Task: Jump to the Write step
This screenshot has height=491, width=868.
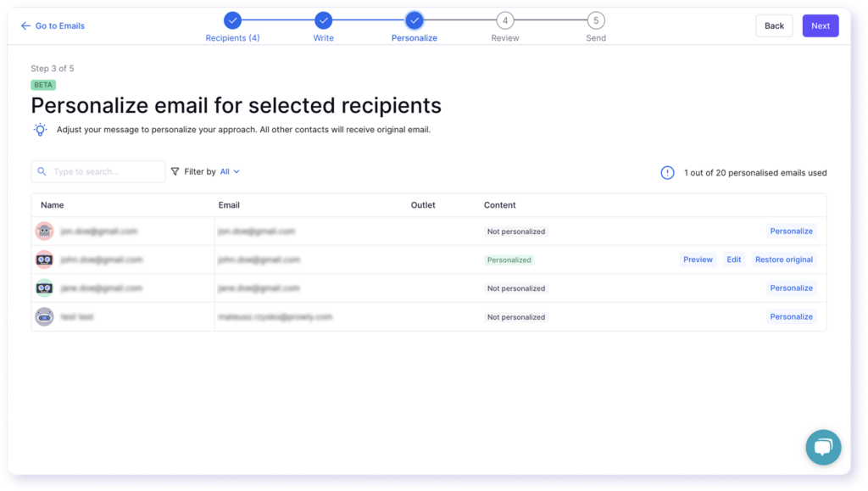Action: pos(323,20)
